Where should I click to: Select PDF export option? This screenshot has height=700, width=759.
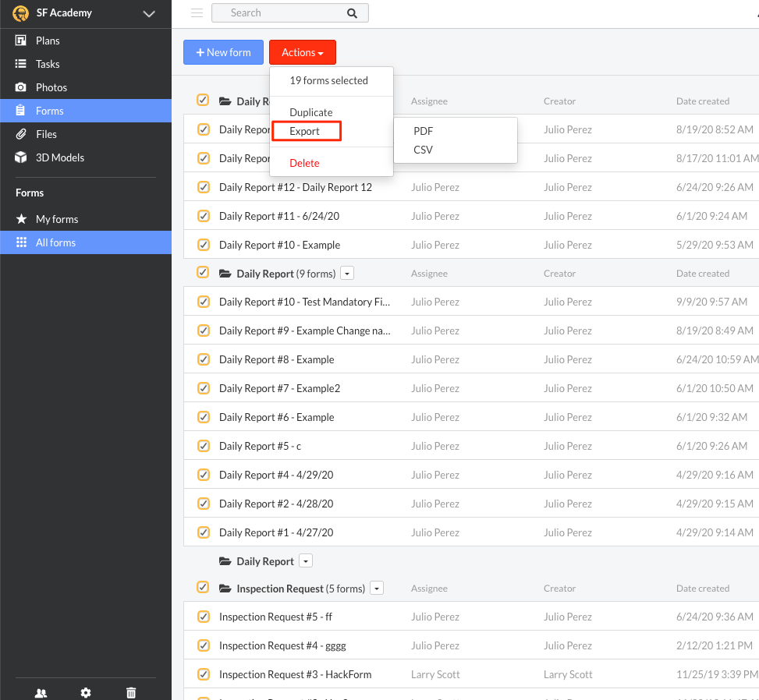pos(423,131)
